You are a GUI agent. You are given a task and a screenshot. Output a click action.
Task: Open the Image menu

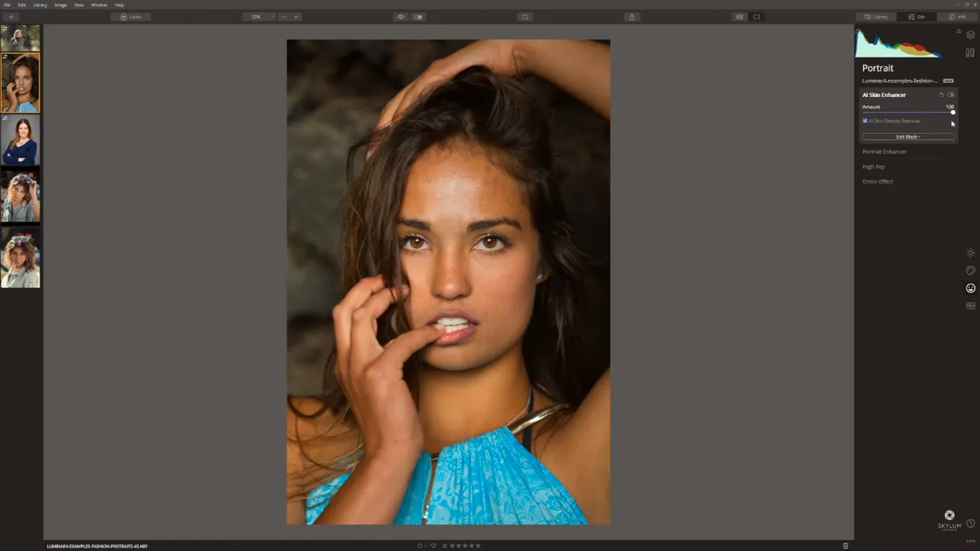click(60, 5)
